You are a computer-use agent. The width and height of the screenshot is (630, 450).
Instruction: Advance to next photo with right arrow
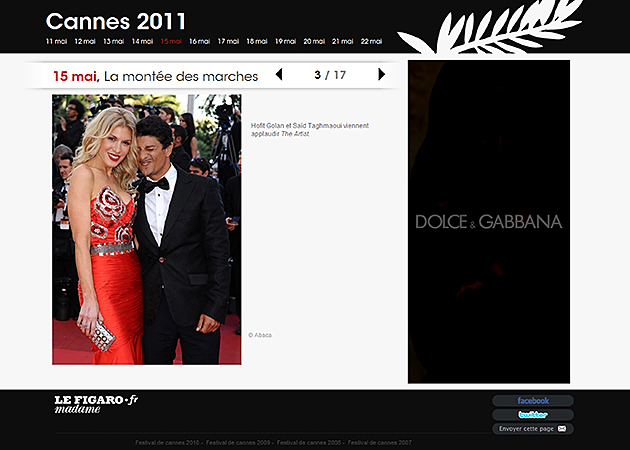381,75
